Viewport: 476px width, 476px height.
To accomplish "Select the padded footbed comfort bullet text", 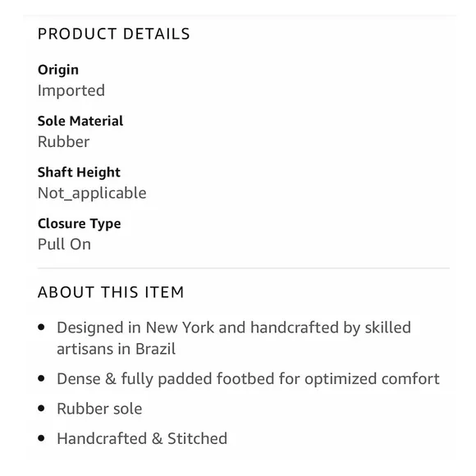I will (x=248, y=379).
